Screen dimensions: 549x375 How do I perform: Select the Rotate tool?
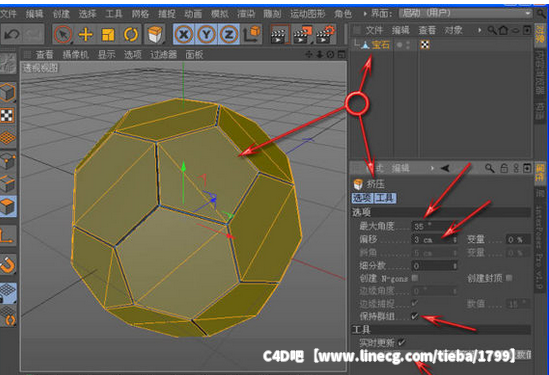(x=131, y=34)
